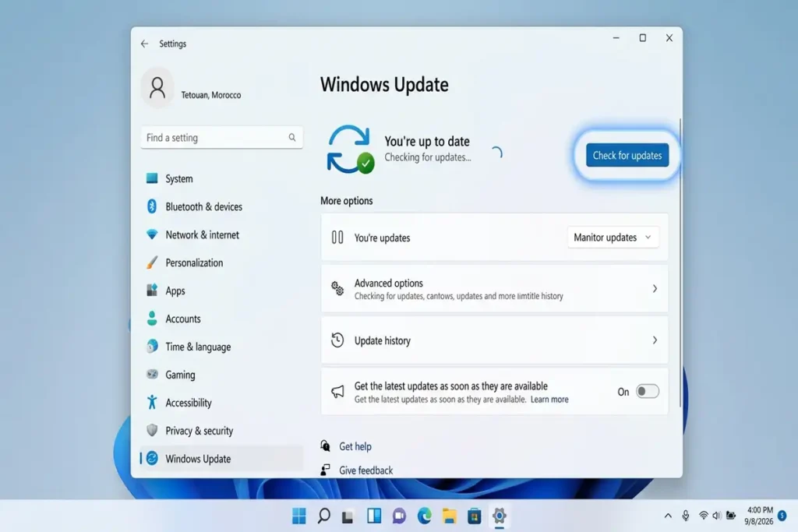Open Microsoft Store from taskbar
The image size is (798, 532).
click(x=475, y=516)
